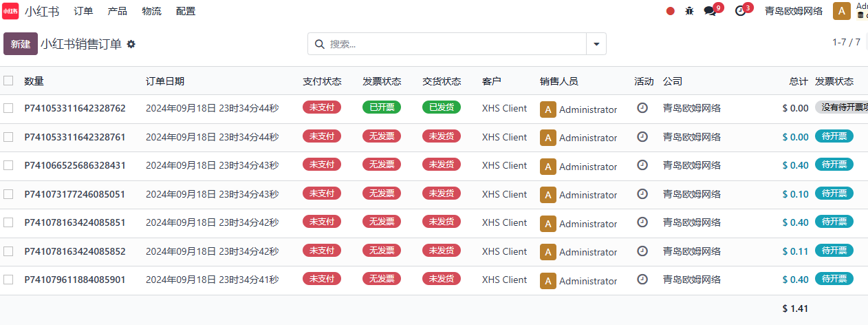Viewport: 868px width, 325px height.
Task: Open the user avatar menu
Action: tap(841, 11)
